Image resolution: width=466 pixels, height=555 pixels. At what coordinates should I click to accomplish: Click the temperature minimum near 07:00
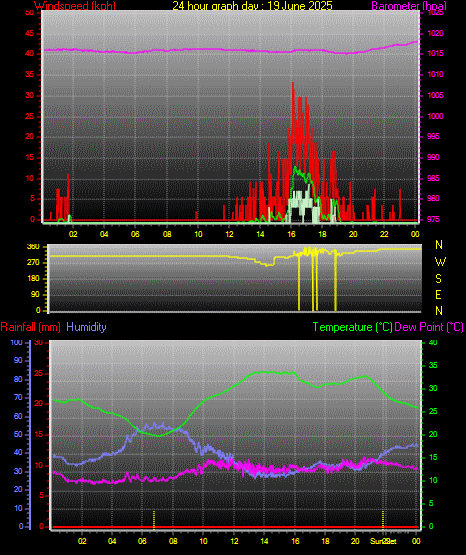click(x=158, y=436)
